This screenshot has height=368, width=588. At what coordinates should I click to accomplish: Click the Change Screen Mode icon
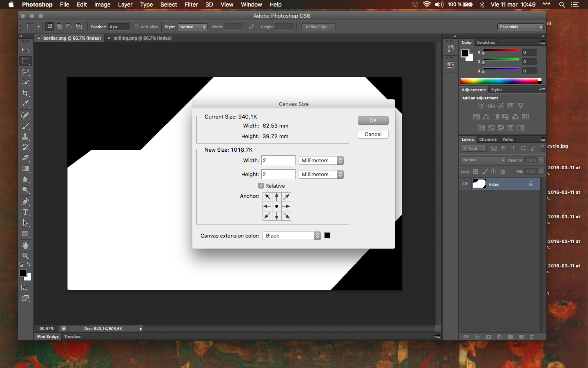pyautogui.click(x=25, y=298)
